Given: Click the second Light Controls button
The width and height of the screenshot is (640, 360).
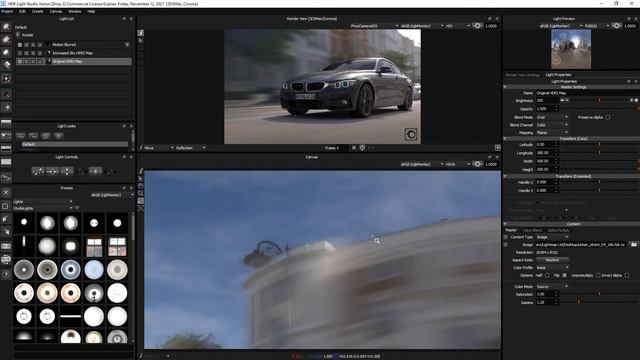Looking at the screenshot, I should (x=52, y=171).
